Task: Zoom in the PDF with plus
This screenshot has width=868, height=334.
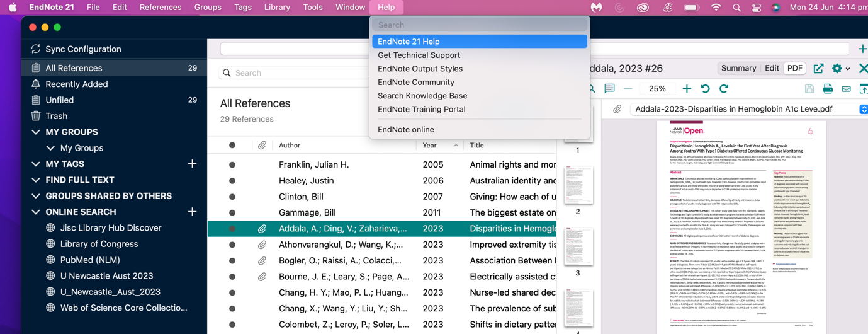Action: pos(687,89)
